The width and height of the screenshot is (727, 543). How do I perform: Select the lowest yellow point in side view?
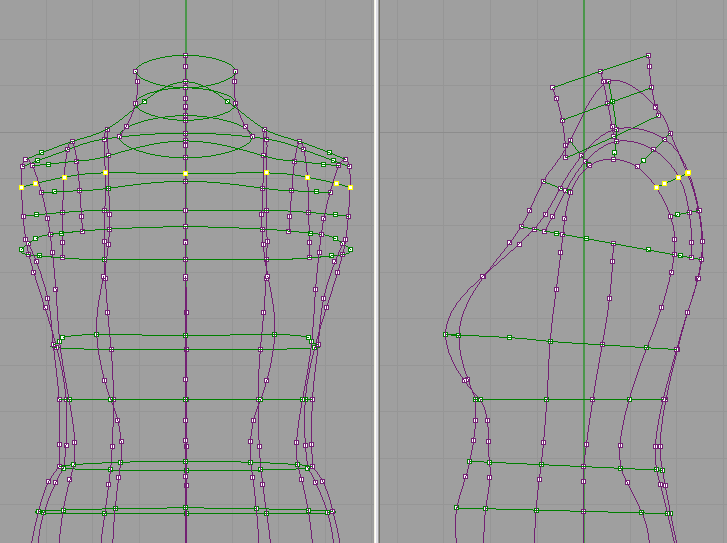point(657,187)
